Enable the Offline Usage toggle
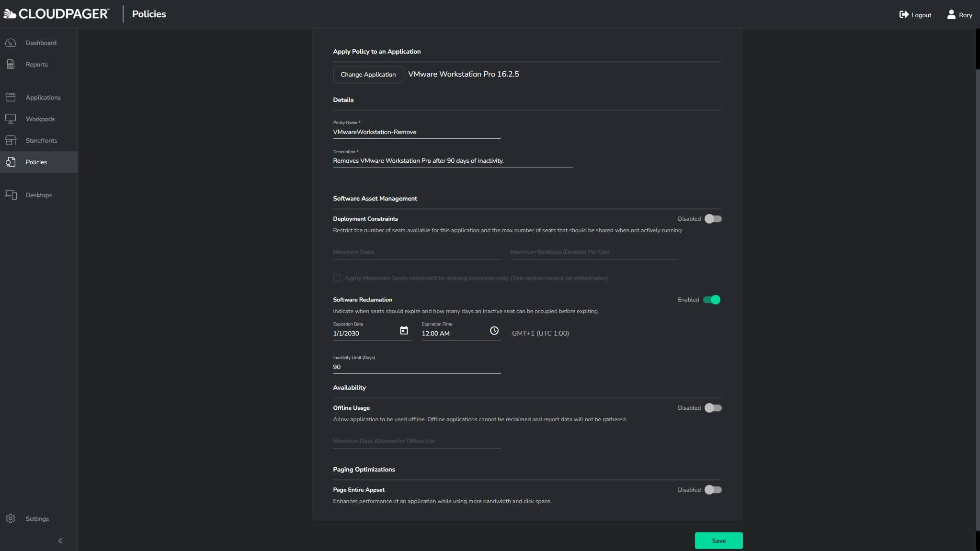 pyautogui.click(x=713, y=408)
